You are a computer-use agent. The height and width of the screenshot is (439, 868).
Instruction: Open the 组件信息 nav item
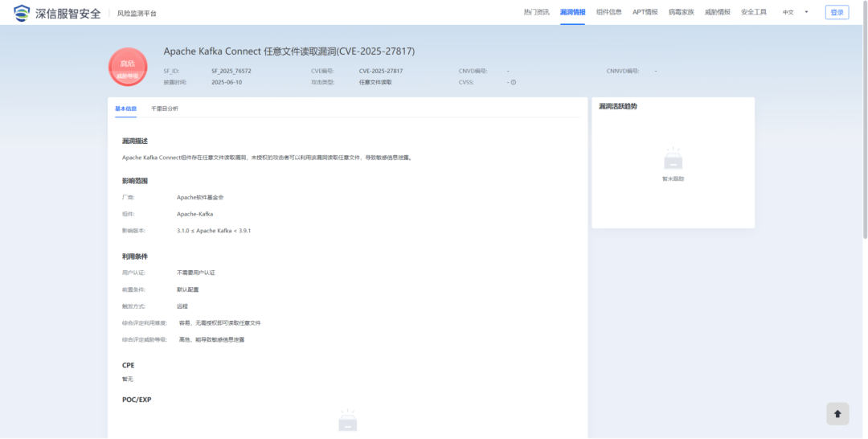pos(609,12)
